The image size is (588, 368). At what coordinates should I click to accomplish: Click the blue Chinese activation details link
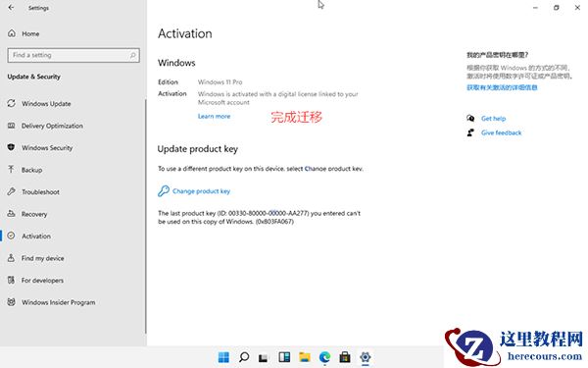502,87
